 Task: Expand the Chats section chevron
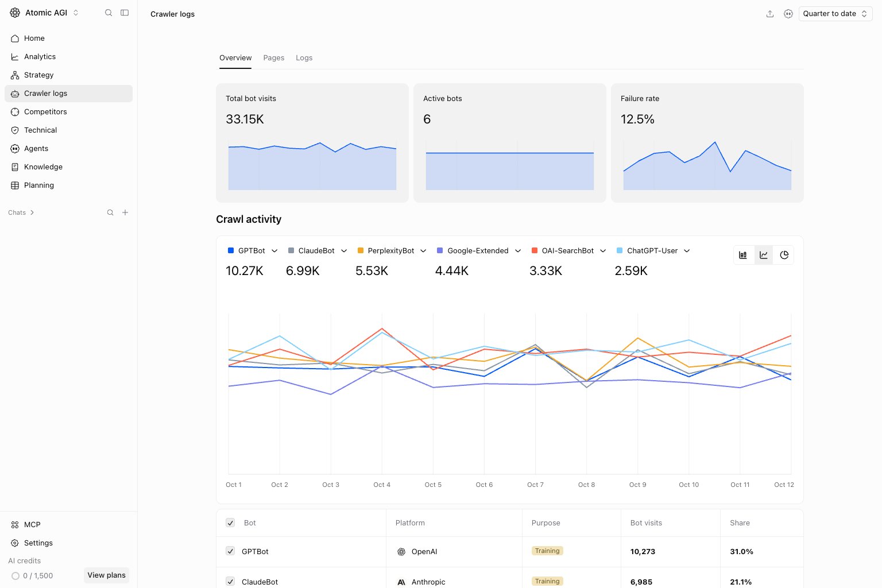click(x=32, y=212)
